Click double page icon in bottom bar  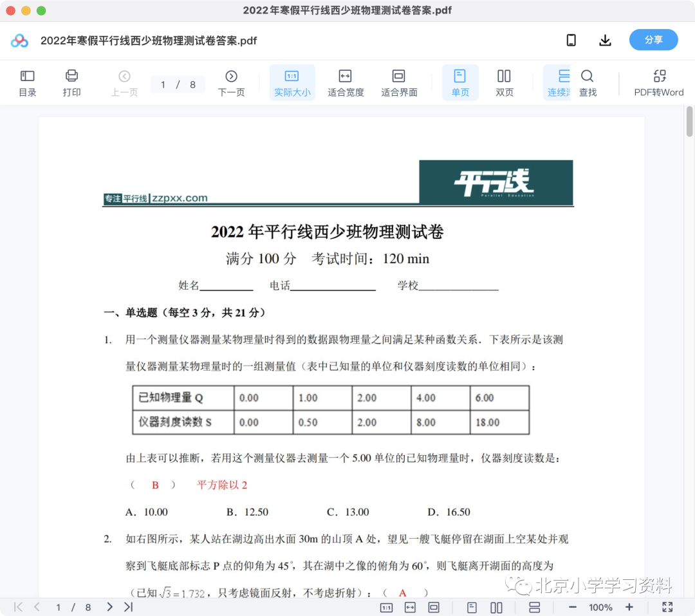496,608
